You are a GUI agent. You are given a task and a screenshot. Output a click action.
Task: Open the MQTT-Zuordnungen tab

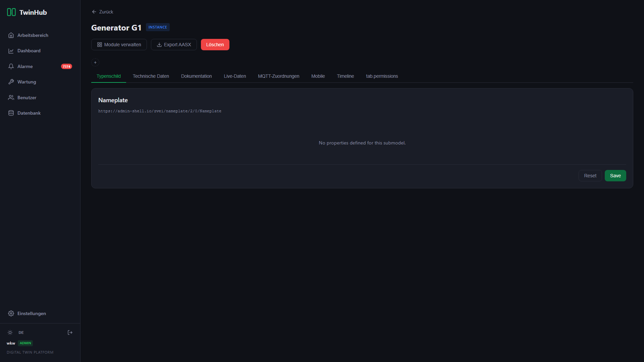(x=278, y=76)
